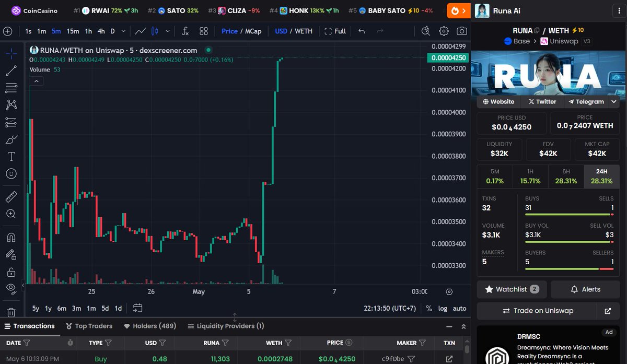This screenshot has height=364, width=627.
Task: Expand more social links chevron
Action: 614,102
